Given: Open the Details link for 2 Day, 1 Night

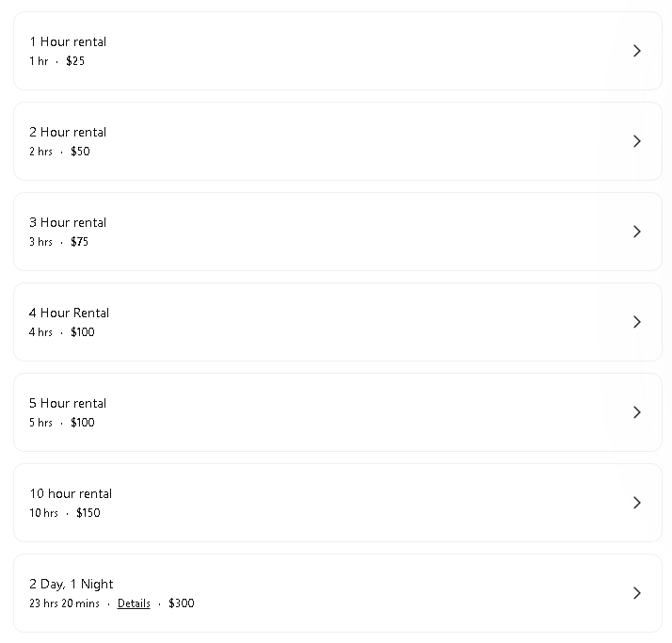Looking at the screenshot, I should click(134, 603).
